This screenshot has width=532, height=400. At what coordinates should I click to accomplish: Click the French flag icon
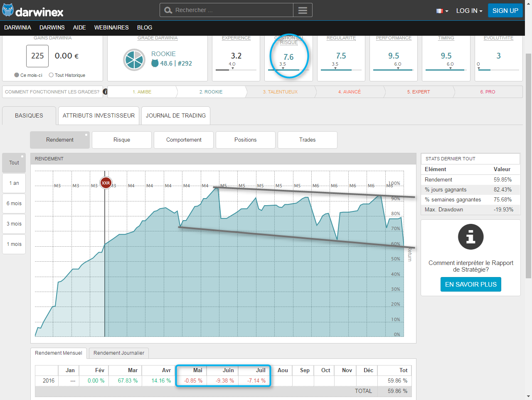439,11
